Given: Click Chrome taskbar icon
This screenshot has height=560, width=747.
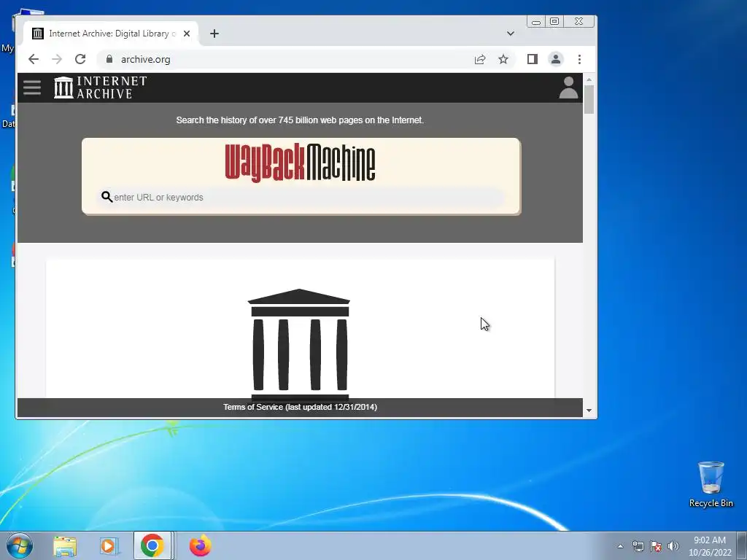Looking at the screenshot, I should point(152,545).
